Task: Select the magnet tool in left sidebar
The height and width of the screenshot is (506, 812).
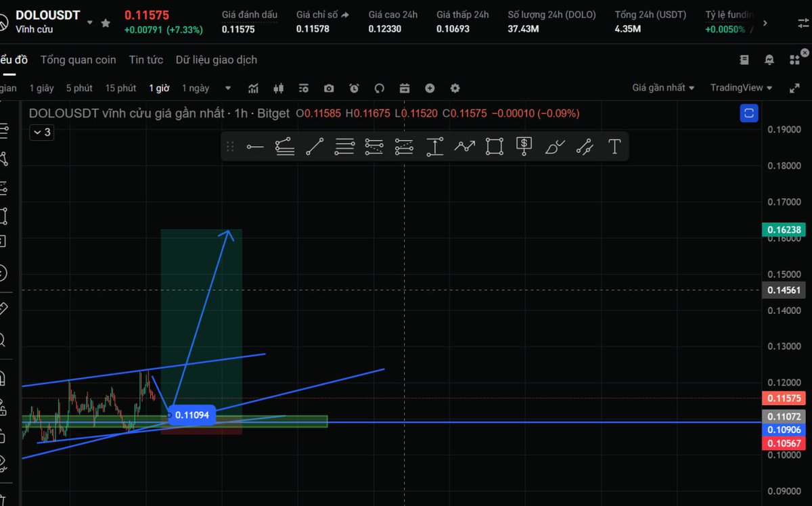Action: 2,377
